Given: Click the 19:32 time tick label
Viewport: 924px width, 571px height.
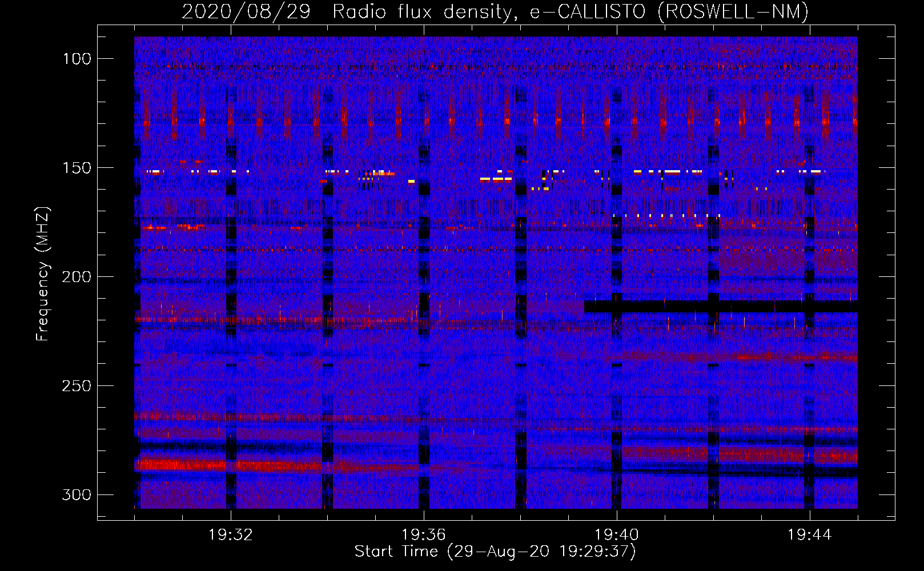Looking at the screenshot, I should tap(231, 535).
